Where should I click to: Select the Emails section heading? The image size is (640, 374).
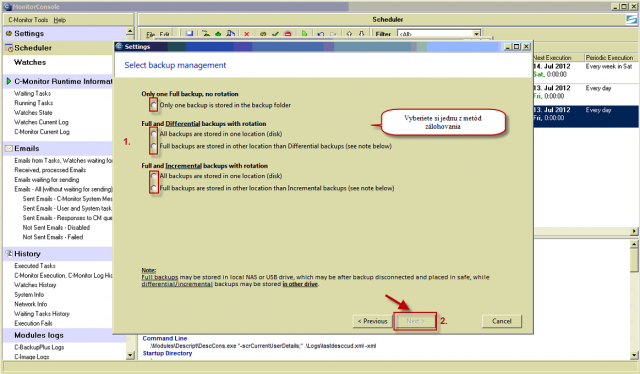pos(27,149)
